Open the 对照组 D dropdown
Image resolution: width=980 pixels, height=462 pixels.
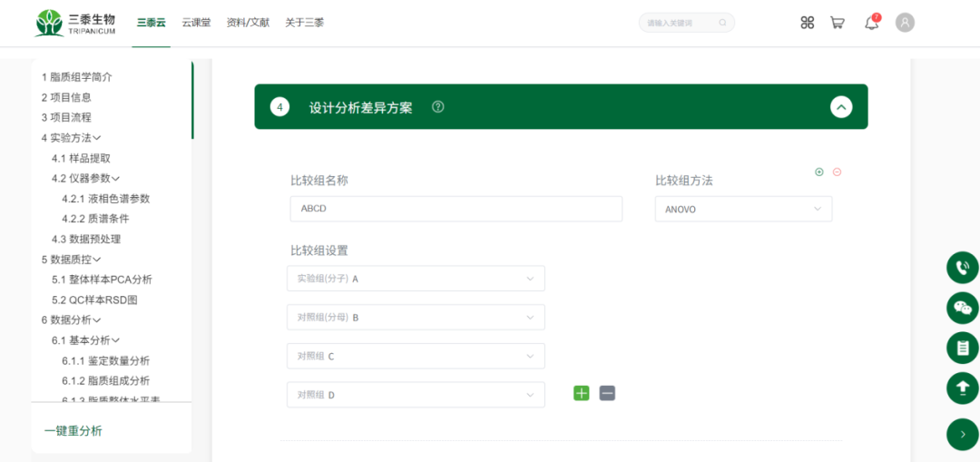click(x=416, y=395)
